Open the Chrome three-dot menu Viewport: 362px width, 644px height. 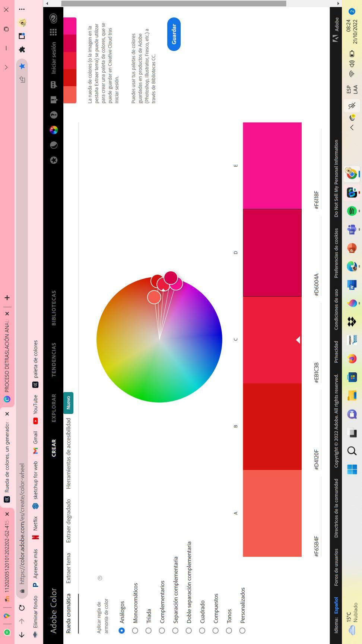[x=22, y=9]
